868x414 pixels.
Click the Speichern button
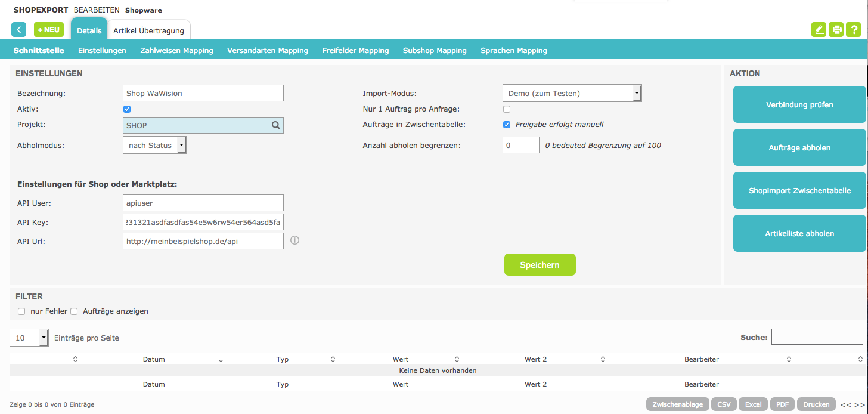click(x=540, y=265)
